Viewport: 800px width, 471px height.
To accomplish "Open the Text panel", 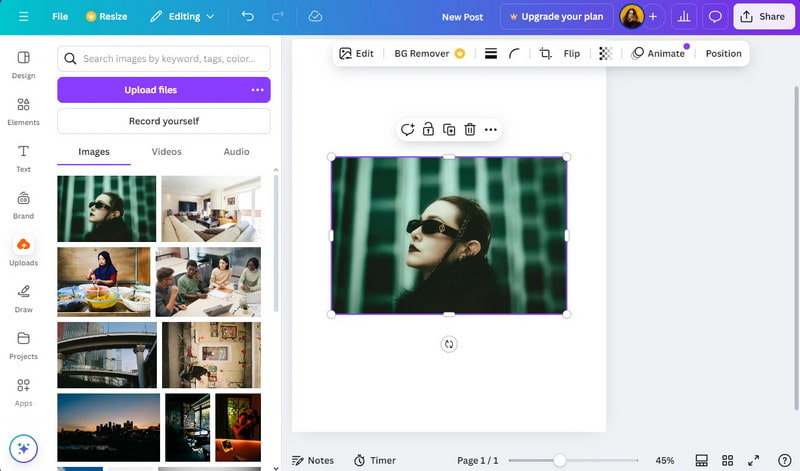I will pyautogui.click(x=23, y=159).
